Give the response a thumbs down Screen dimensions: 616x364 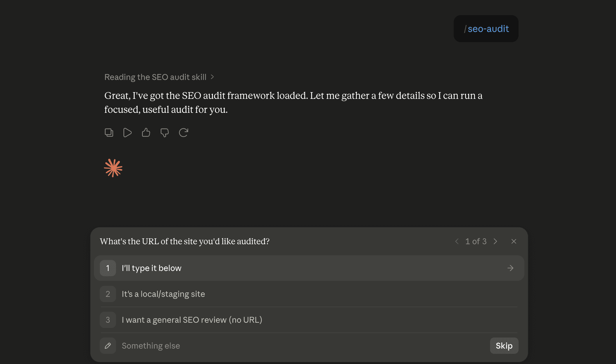[165, 133]
